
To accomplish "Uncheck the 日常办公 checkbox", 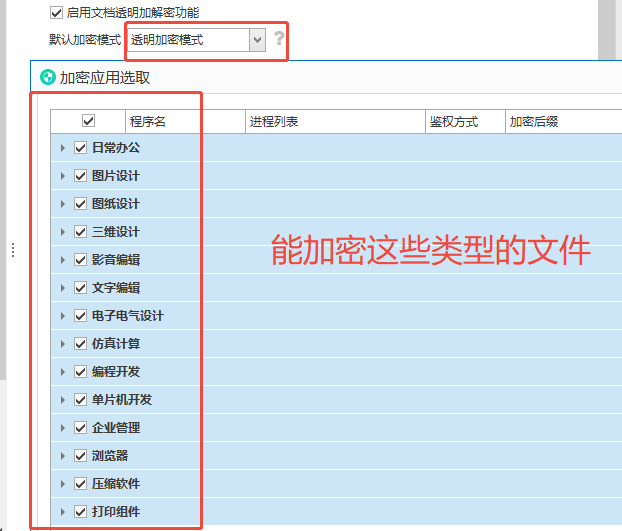I will (81, 148).
